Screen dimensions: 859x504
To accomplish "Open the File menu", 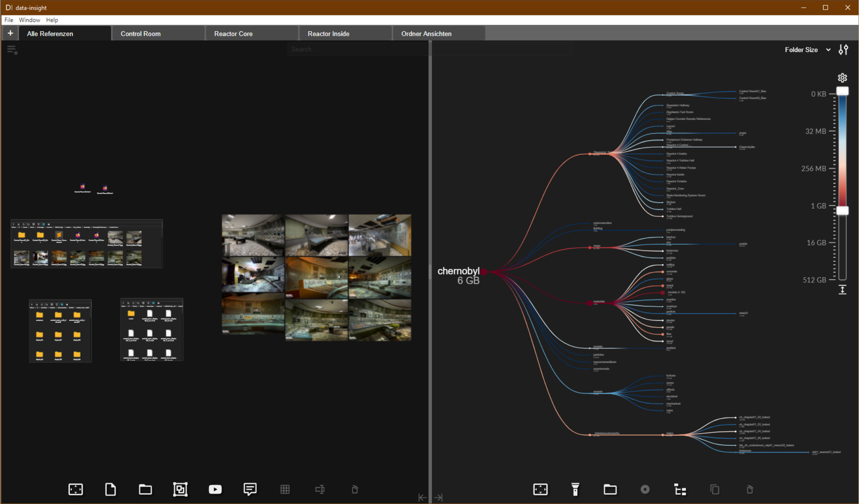I will (x=8, y=20).
